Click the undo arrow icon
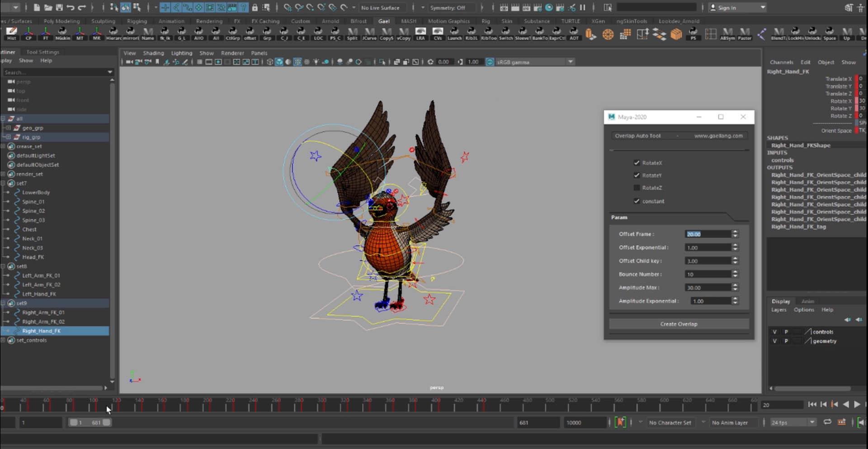The height and width of the screenshot is (449, 868). click(x=71, y=8)
